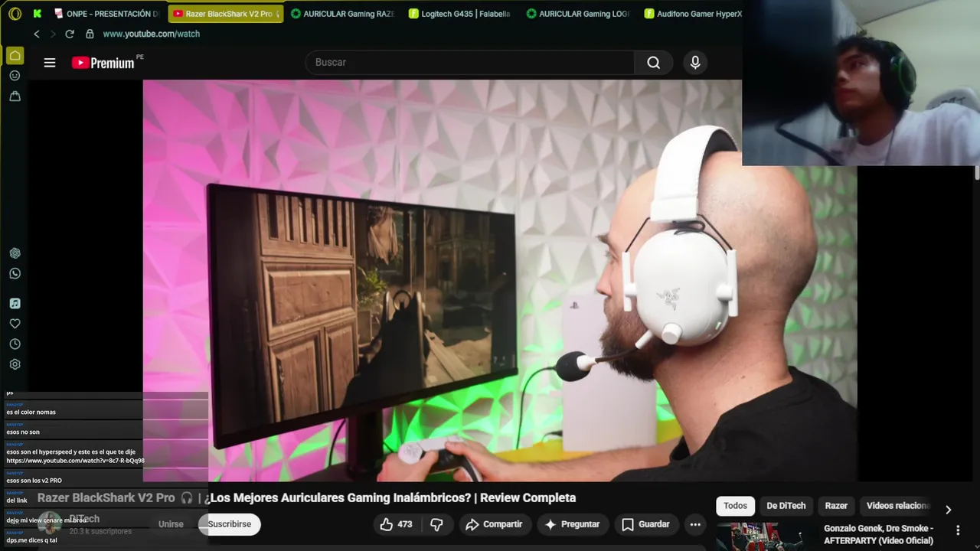Select the Videos relacionados filter chip

point(897,506)
